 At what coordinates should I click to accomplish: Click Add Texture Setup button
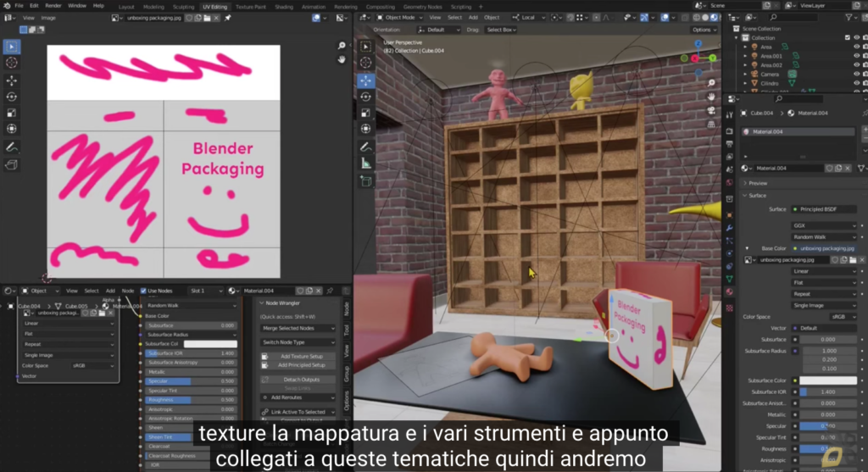click(298, 357)
